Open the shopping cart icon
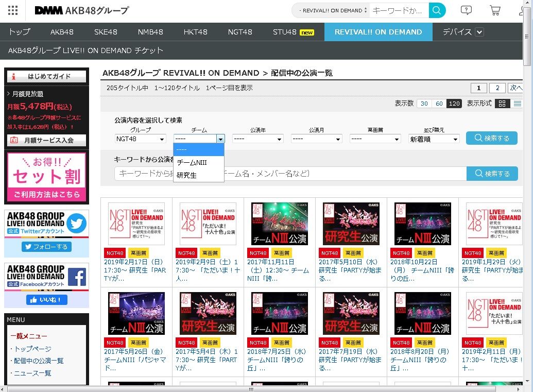This screenshot has height=392, width=533. pos(495,10)
